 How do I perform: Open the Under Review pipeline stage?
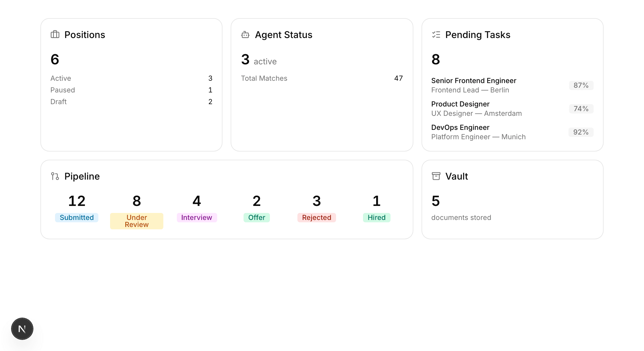coord(136,221)
